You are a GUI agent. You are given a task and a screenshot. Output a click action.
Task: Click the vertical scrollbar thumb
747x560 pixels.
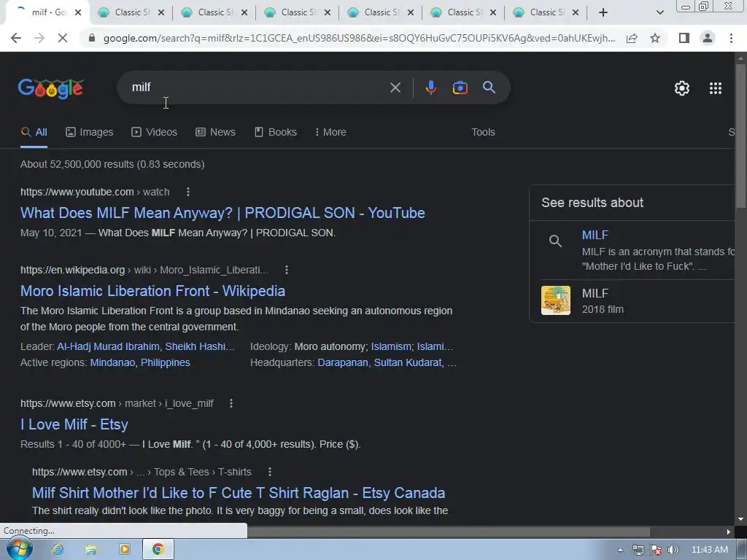coord(740,136)
